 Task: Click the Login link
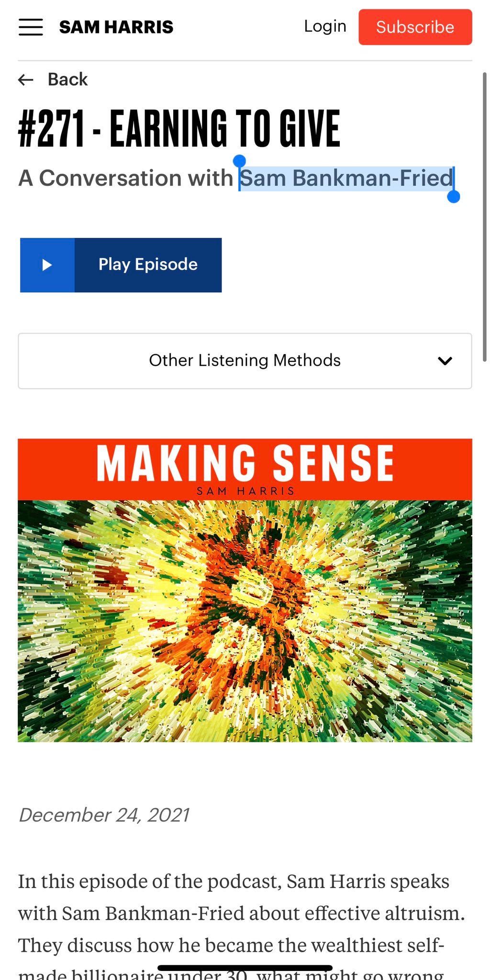325,26
